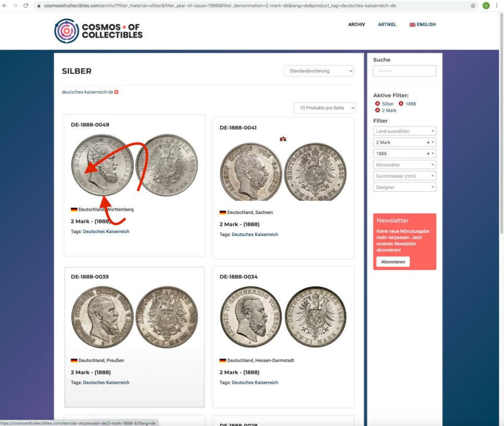The width and height of the screenshot is (504, 426).
Task: Open the 10 Produkte pro Seite dropdown
Action: (x=325, y=107)
